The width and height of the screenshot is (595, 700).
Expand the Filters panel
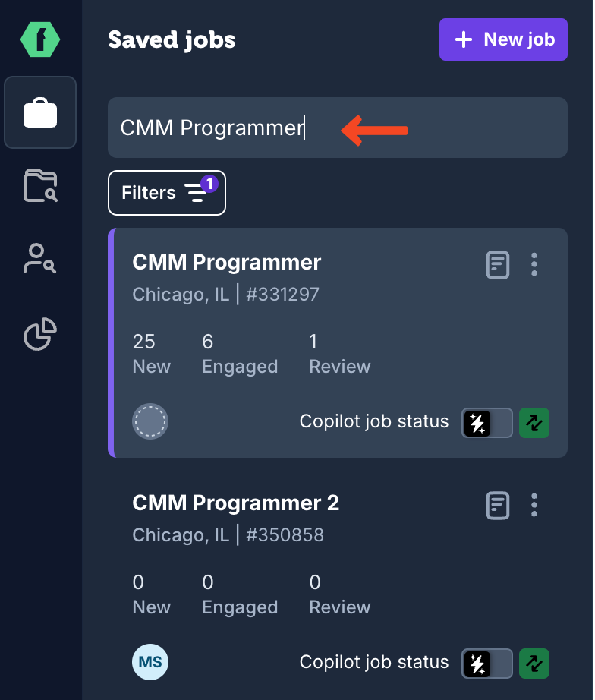[x=167, y=193]
